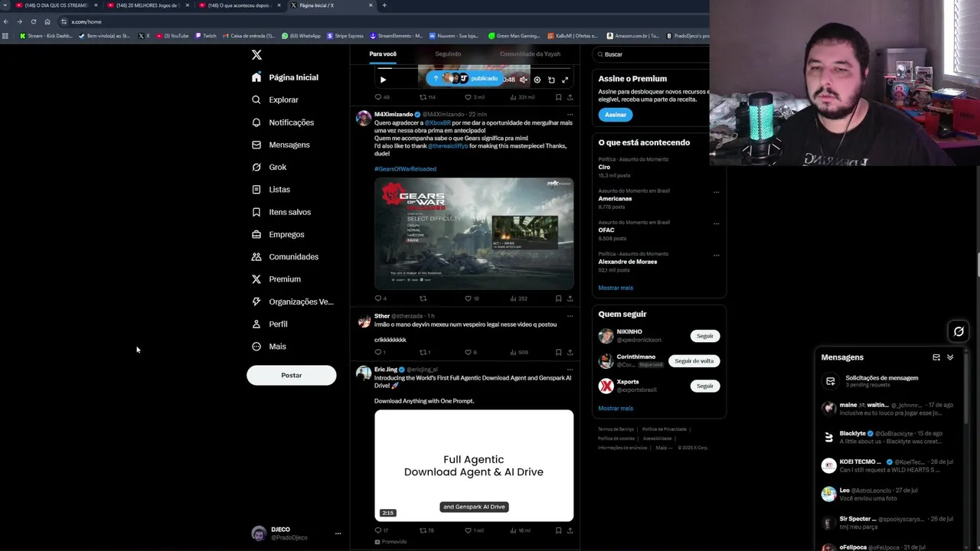Play the top post video

point(383,80)
